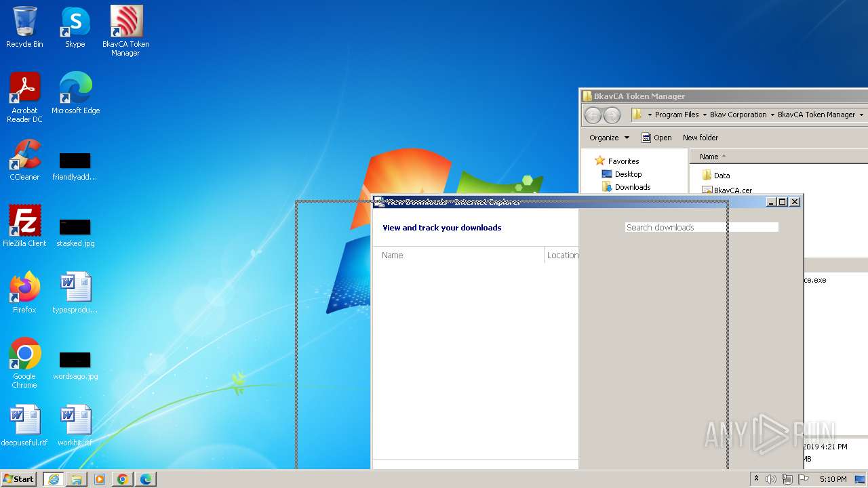This screenshot has width=868, height=488.
Task: Click the taskbar clock showing 5:10 PM
Action: (833, 479)
